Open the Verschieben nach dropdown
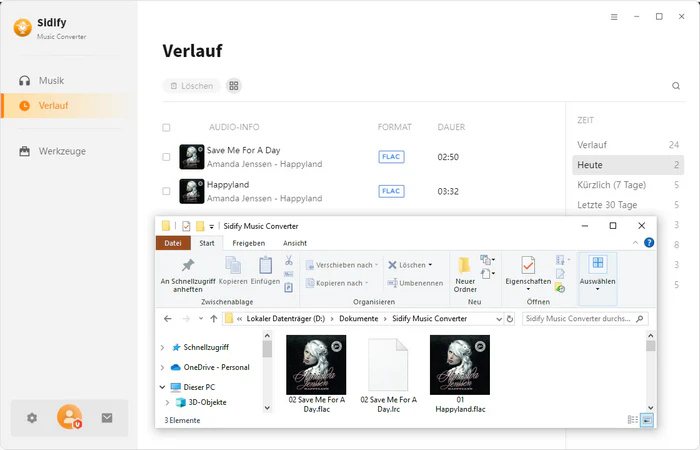Image resolution: width=700 pixels, height=450 pixels. click(344, 265)
